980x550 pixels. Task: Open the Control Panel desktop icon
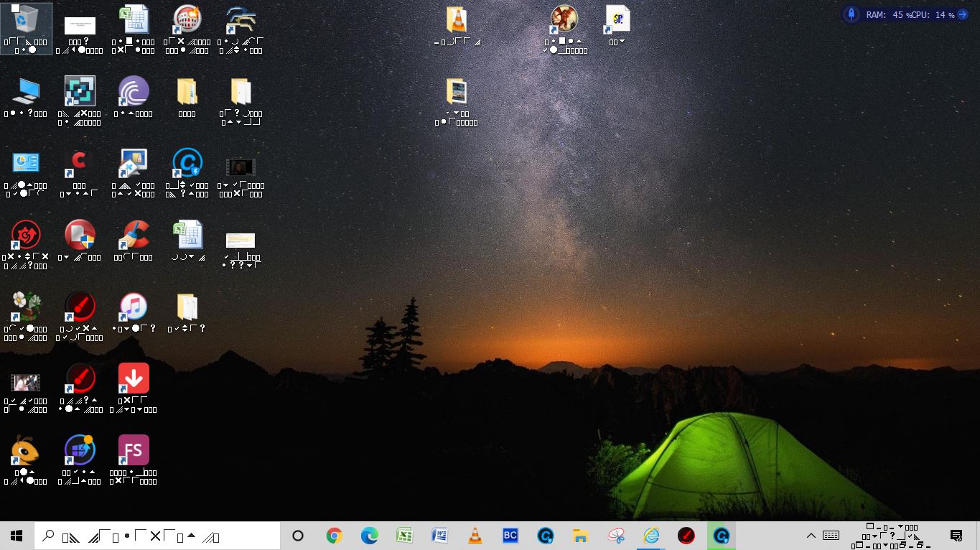click(x=26, y=163)
